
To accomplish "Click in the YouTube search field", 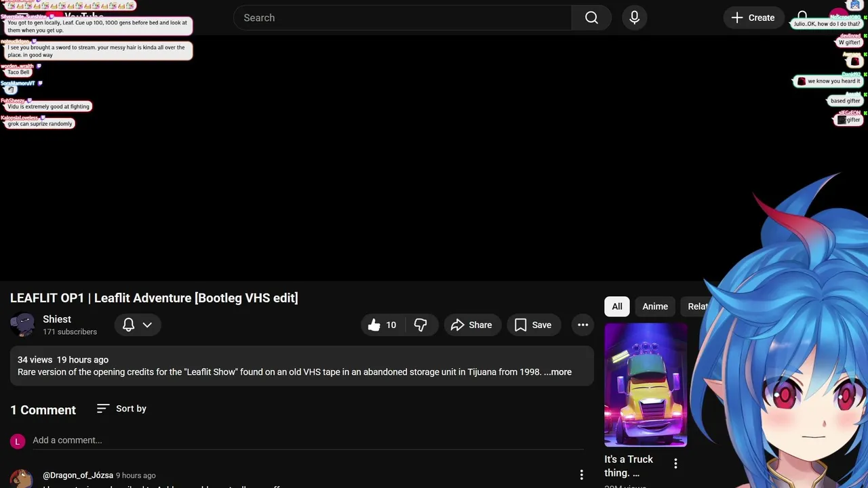I will pyautogui.click(x=403, y=18).
